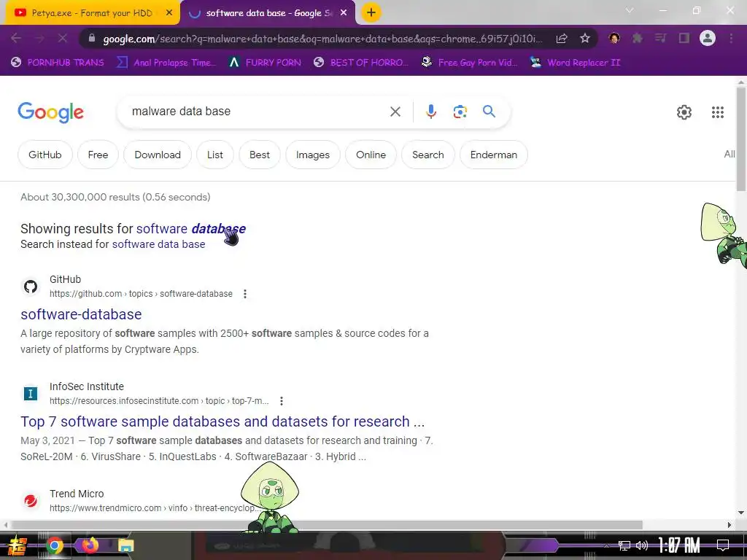Bookmark this page with star icon
This screenshot has height=560, width=747.
(585, 38)
